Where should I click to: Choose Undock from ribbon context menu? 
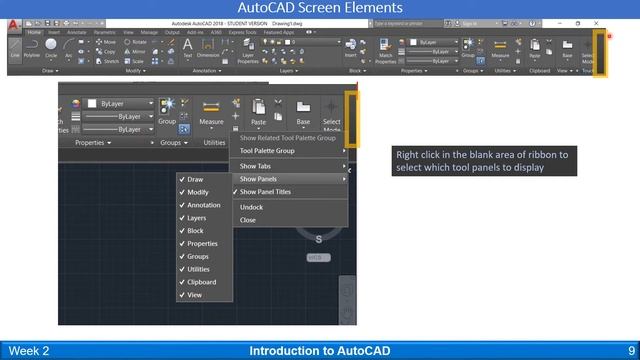point(290,207)
